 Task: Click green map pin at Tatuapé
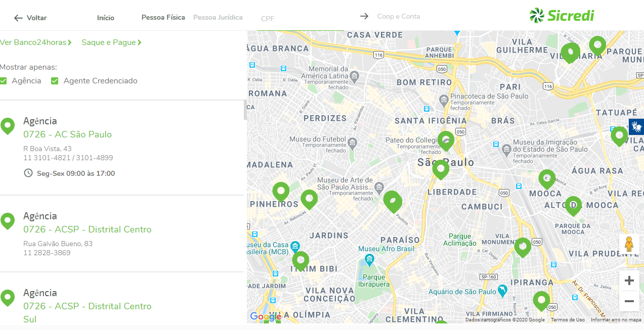click(x=619, y=136)
